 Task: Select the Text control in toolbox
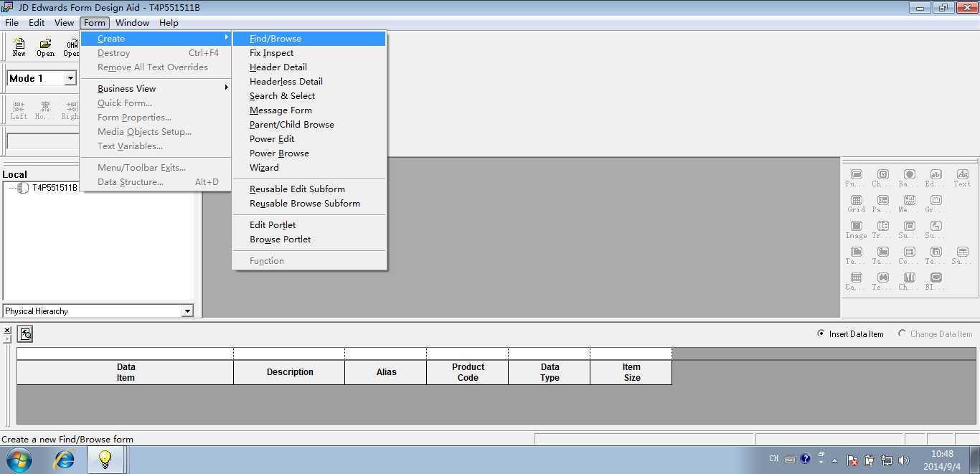point(962,179)
